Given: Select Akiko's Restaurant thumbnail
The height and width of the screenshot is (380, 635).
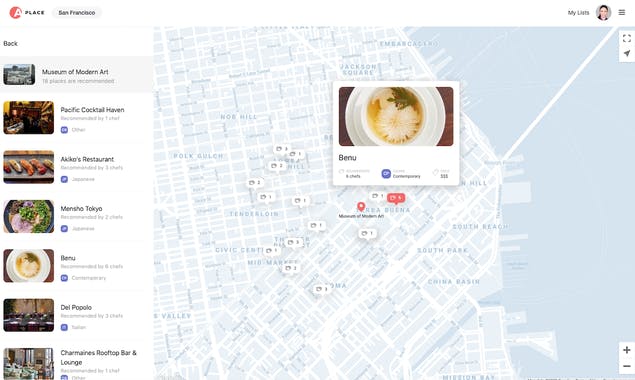Looking at the screenshot, I should coord(29,167).
